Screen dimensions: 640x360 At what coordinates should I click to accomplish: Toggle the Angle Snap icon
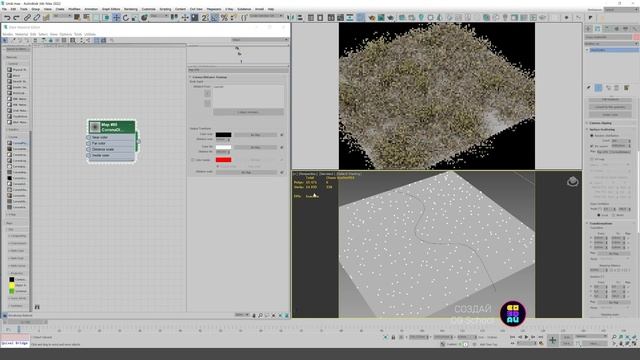pyautogui.click(x=215, y=18)
